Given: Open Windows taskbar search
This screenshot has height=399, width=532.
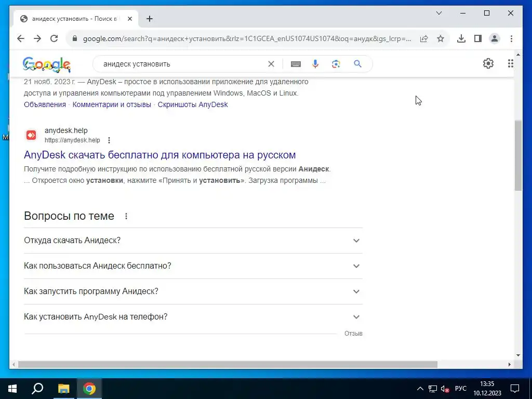Looking at the screenshot, I should click(37, 389).
